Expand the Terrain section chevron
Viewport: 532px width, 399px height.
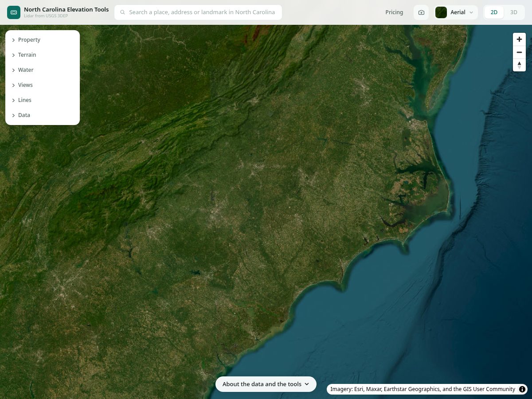[13, 55]
